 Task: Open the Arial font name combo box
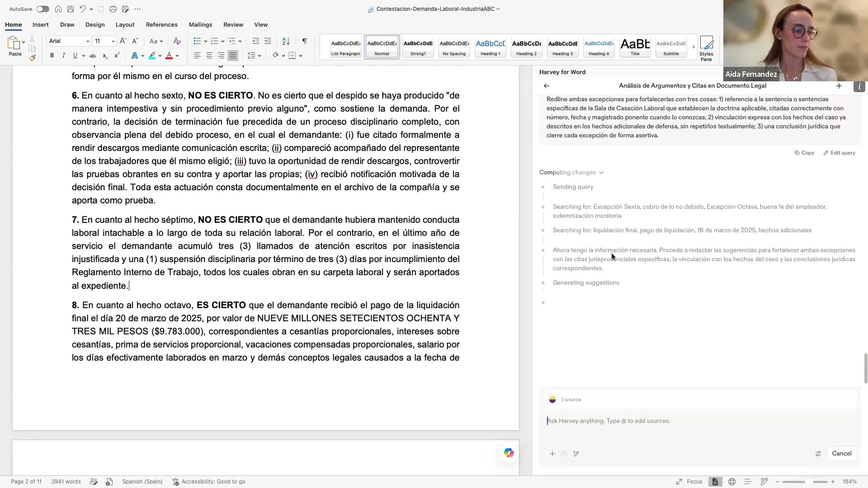click(69, 41)
